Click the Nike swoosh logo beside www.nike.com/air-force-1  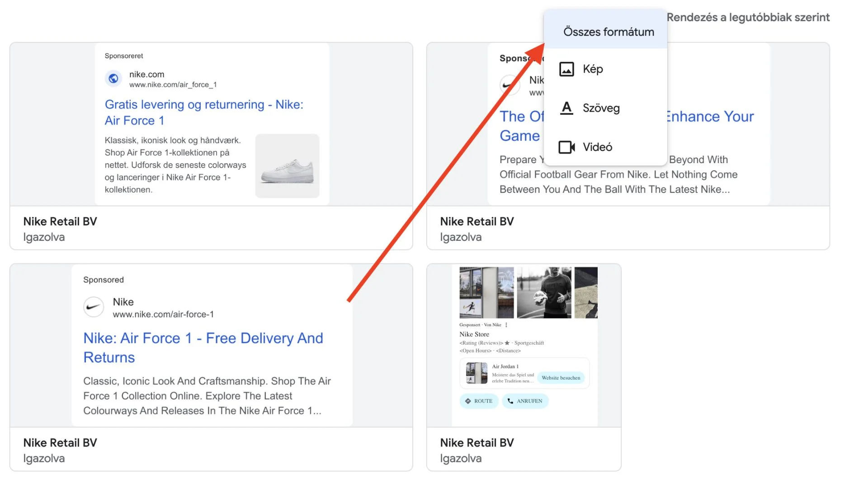94,307
